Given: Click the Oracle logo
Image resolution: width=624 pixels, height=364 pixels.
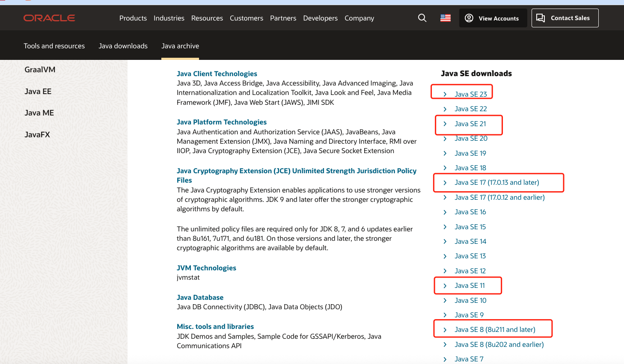Looking at the screenshot, I should (49, 18).
